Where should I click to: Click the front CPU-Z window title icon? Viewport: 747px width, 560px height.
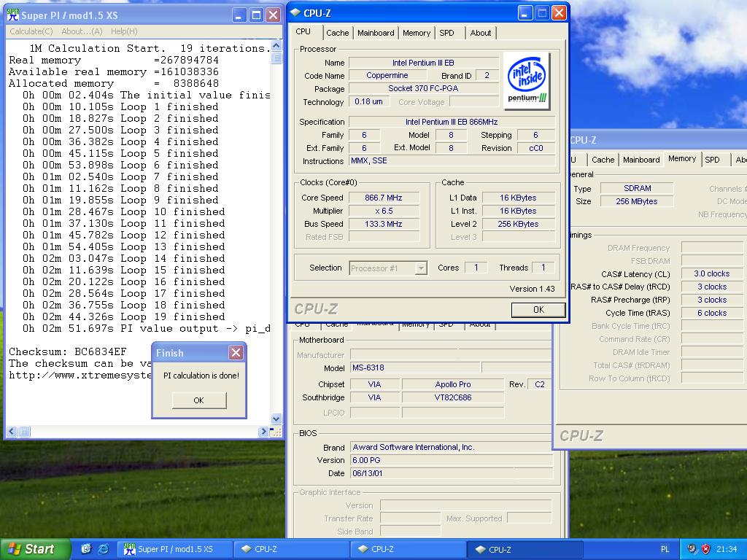point(295,13)
